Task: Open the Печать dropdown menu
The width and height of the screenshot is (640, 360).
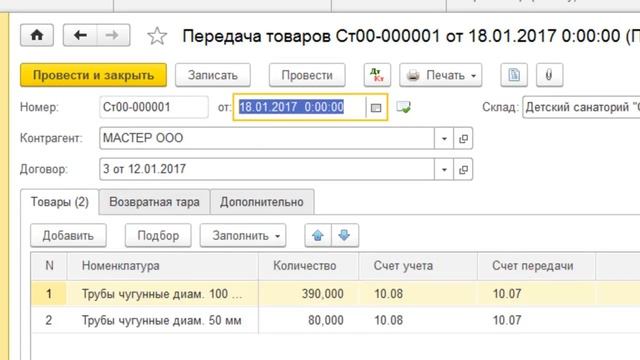Action: pos(441,75)
